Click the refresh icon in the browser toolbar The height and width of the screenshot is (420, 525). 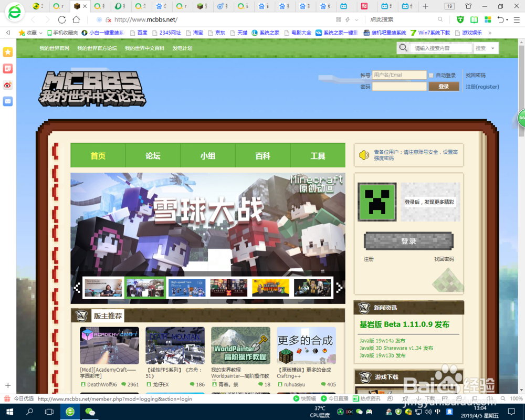point(61,19)
